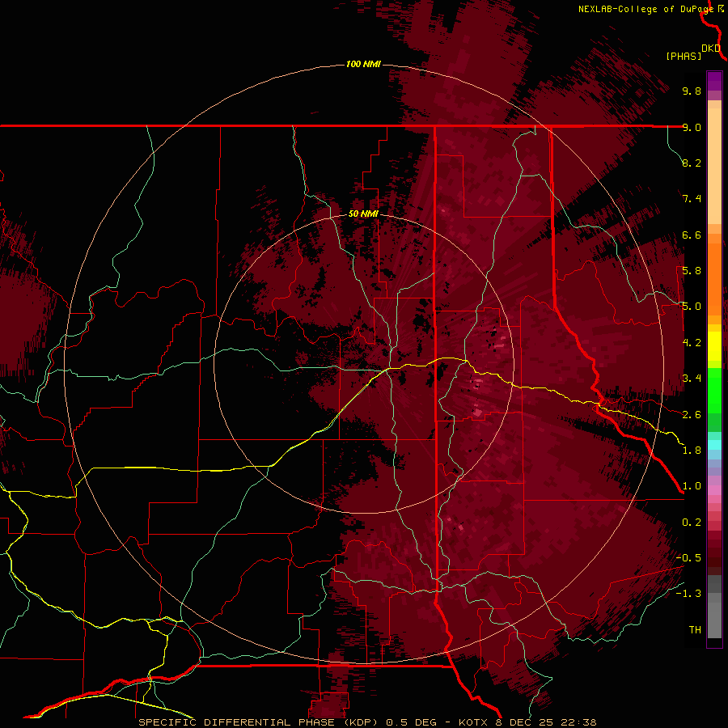Click the NEXLAB-College of DuPage label
The image size is (728, 728).
pyautogui.click(x=646, y=9)
